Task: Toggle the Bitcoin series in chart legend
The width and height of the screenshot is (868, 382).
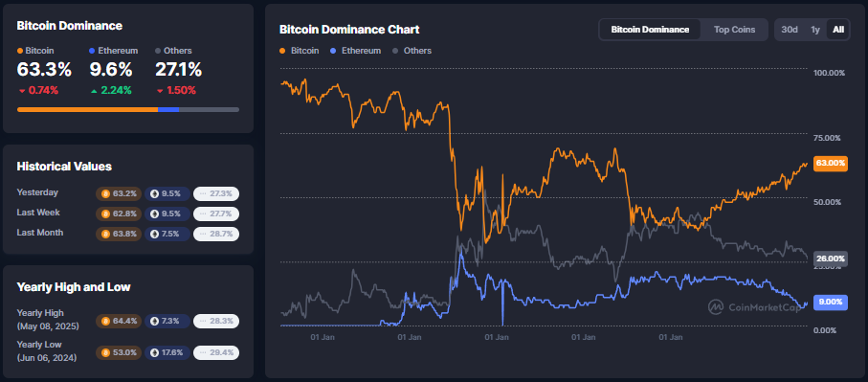Action: click(x=299, y=51)
